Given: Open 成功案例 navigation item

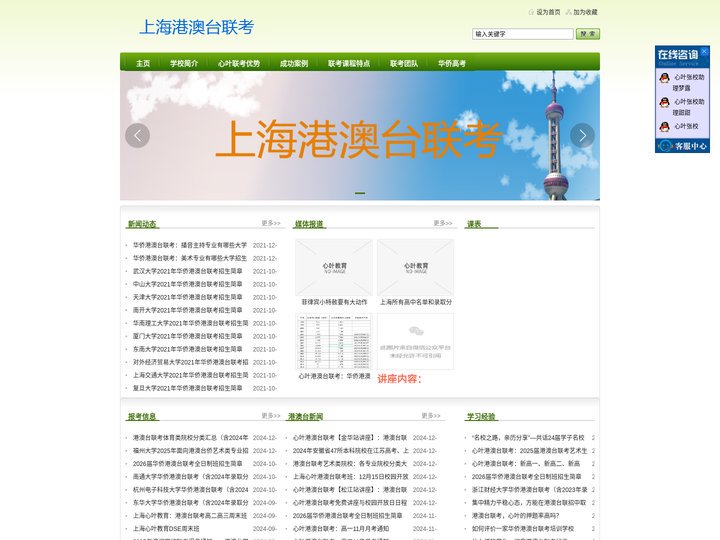Looking at the screenshot, I should pos(294,63).
